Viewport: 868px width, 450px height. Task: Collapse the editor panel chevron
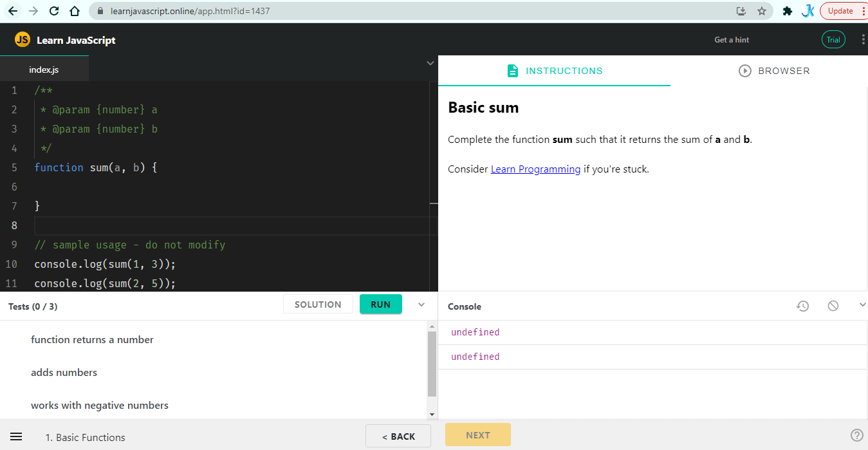[x=430, y=63]
